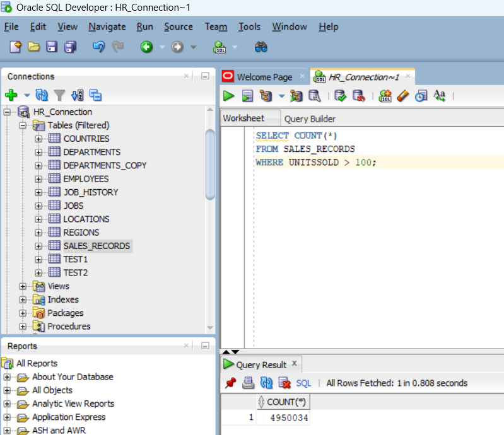Click the COUNT(*) column header
504x435 pixels.
coord(283,402)
